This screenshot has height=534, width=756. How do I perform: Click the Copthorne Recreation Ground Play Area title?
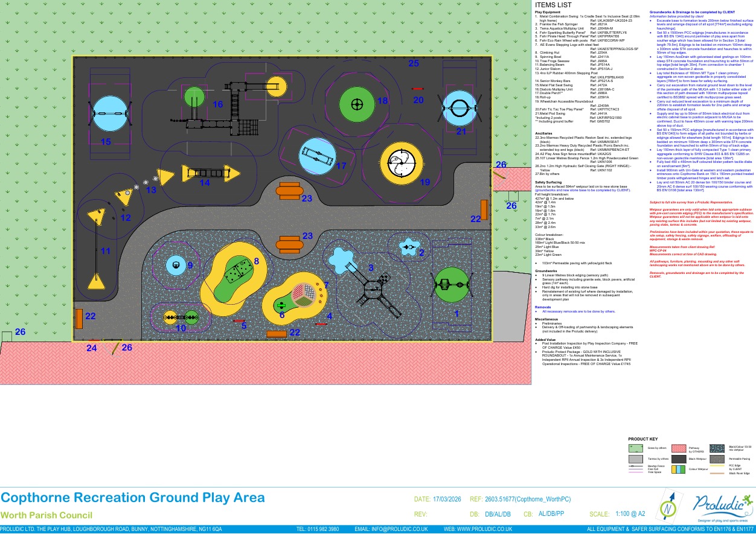tap(132, 498)
